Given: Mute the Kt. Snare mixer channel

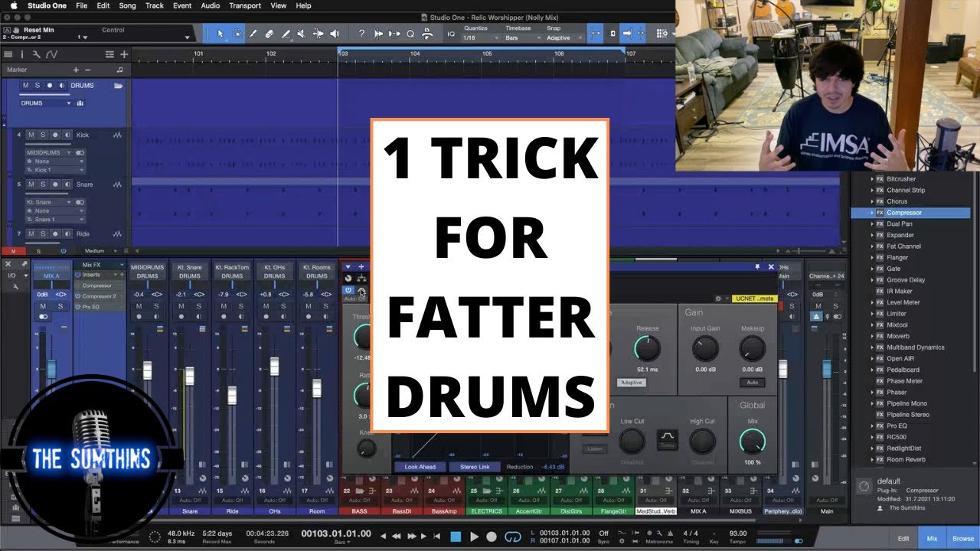Looking at the screenshot, I should (181, 306).
